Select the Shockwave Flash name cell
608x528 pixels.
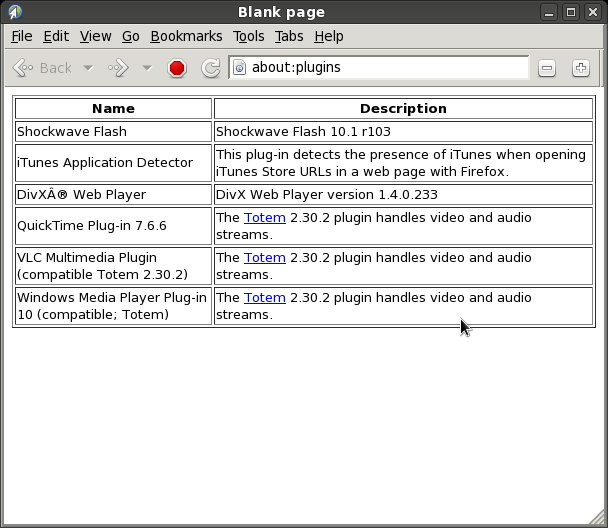(114, 132)
